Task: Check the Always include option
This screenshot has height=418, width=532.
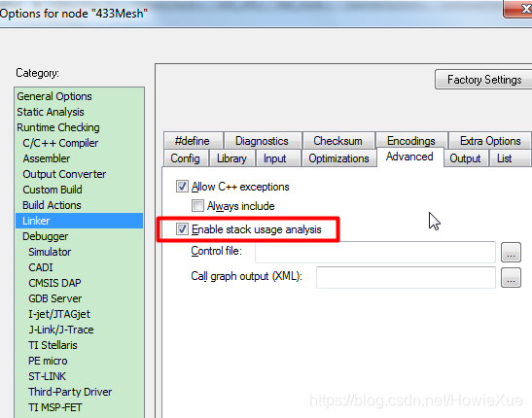Action: tap(197, 205)
